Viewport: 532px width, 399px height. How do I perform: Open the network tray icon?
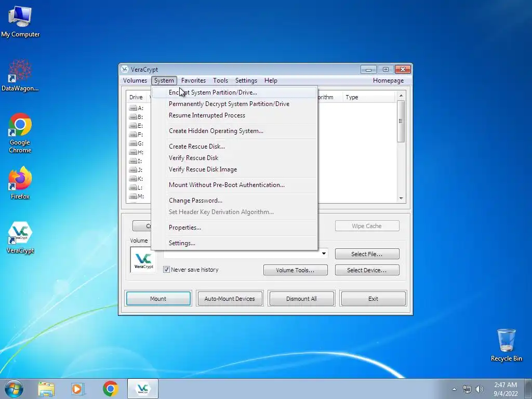(x=467, y=389)
